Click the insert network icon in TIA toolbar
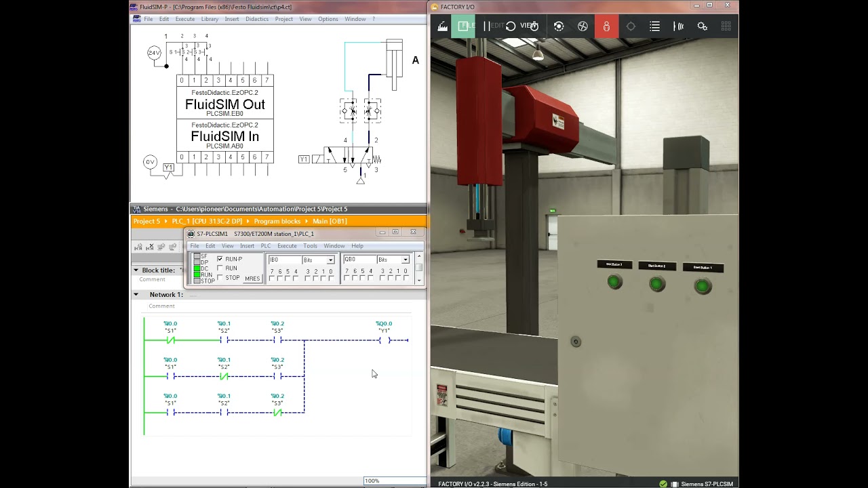The image size is (868, 488). pos(139,247)
